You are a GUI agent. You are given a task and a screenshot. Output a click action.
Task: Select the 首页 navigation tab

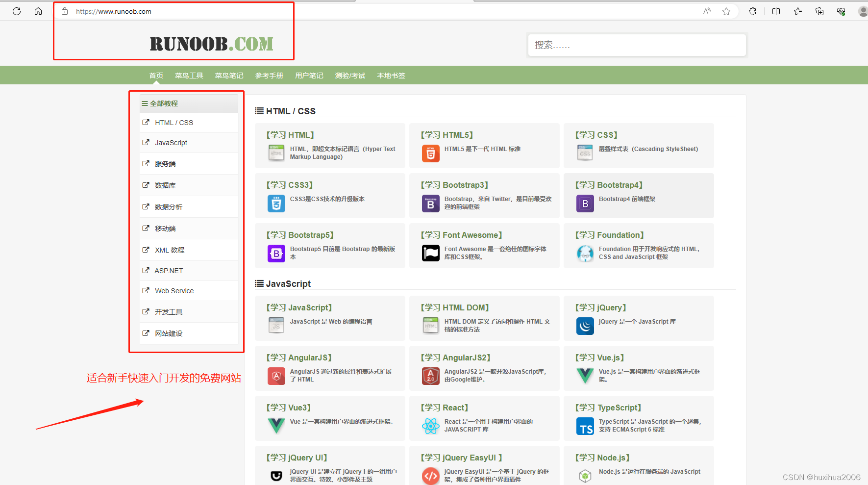click(156, 76)
